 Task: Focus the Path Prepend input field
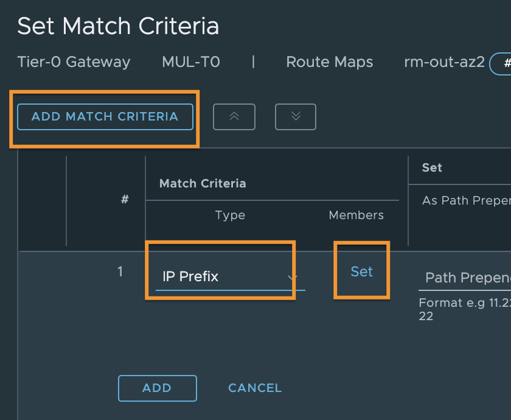pyautogui.click(x=465, y=278)
